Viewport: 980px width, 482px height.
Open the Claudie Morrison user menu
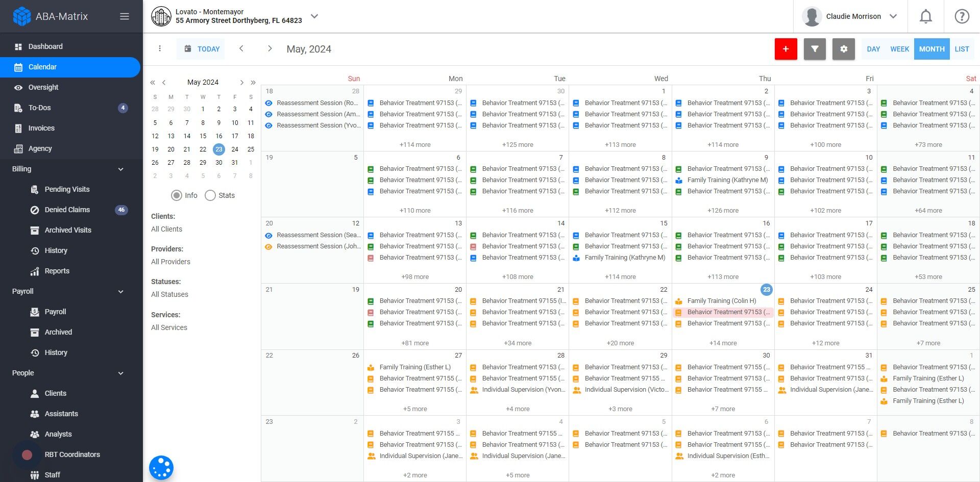point(893,16)
